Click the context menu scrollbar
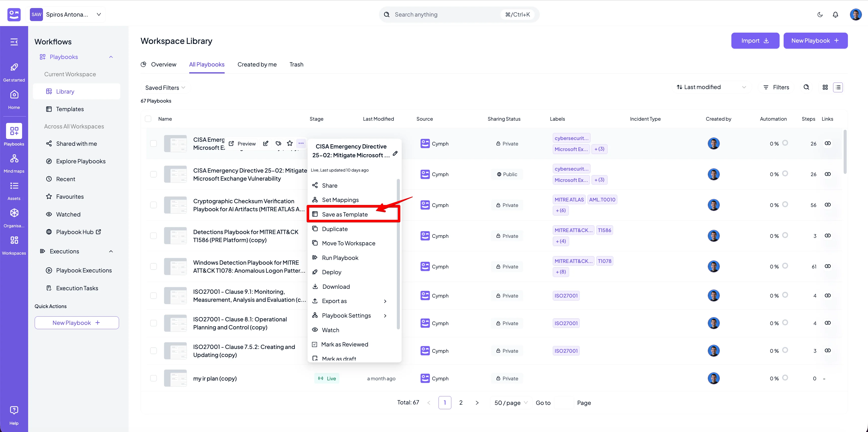868x432 pixels. pyautogui.click(x=398, y=254)
